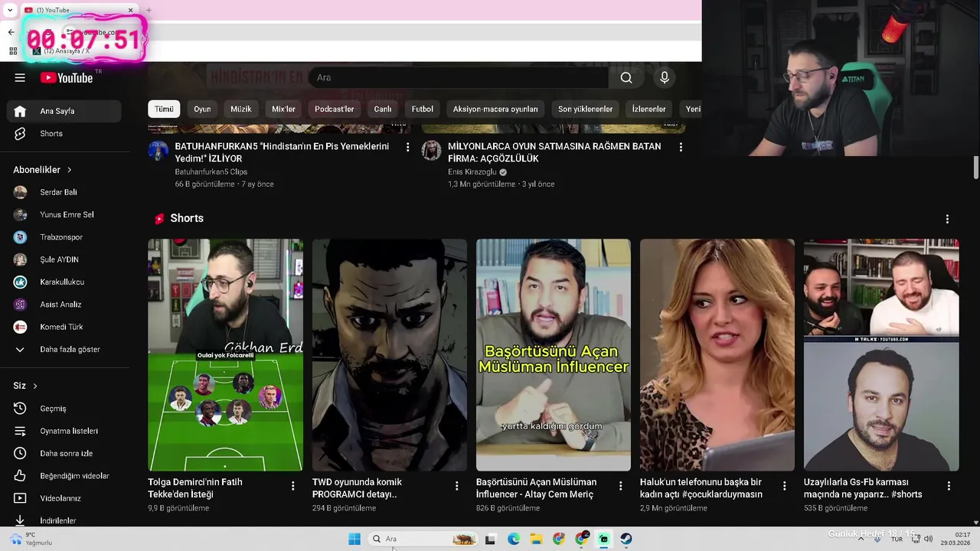Screen dimensions: 980x551
Task: Open the YouTube hamburger guide menu
Action: (x=20, y=77)
